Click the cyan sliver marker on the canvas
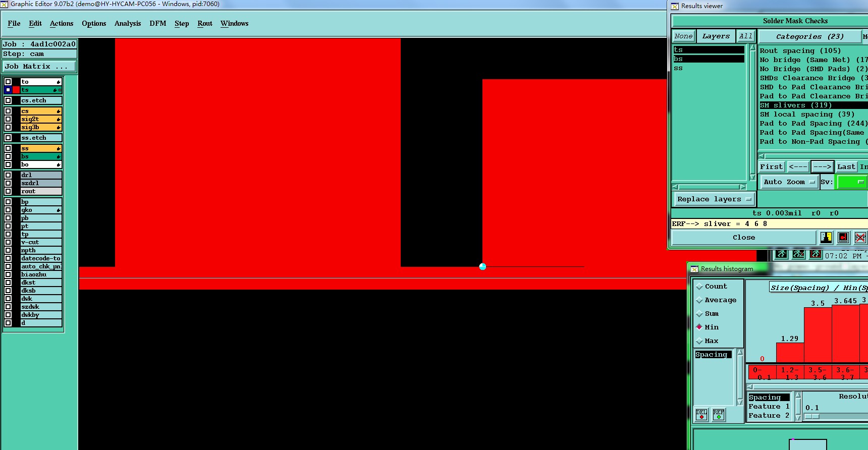This screenshot has height=450, width=868. (482, 266)
